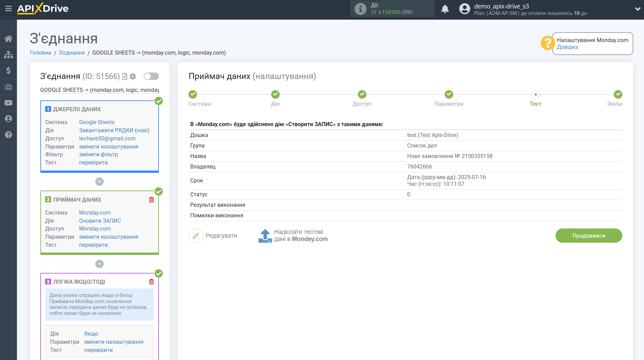Viewport: 644px width, 360px height.
Task: Go to the Фініш step
Action: pyautogui.click(x=618, y=94)
